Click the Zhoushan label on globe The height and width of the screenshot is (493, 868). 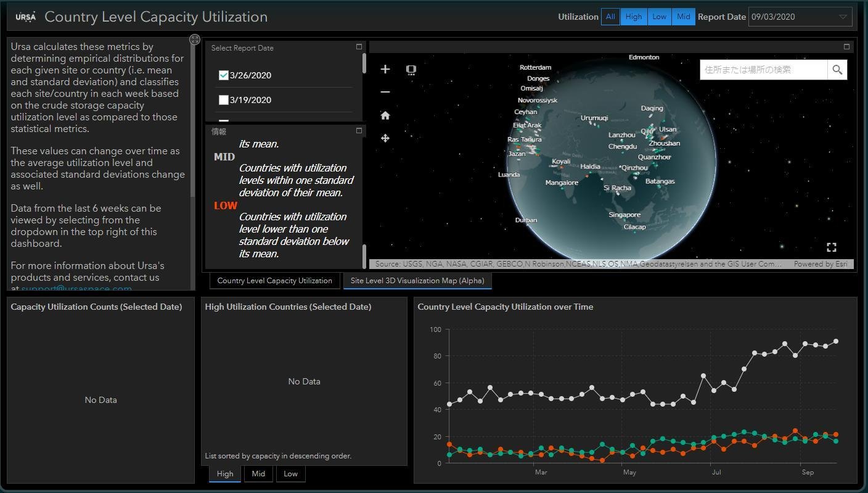click(x=665, y=143)
